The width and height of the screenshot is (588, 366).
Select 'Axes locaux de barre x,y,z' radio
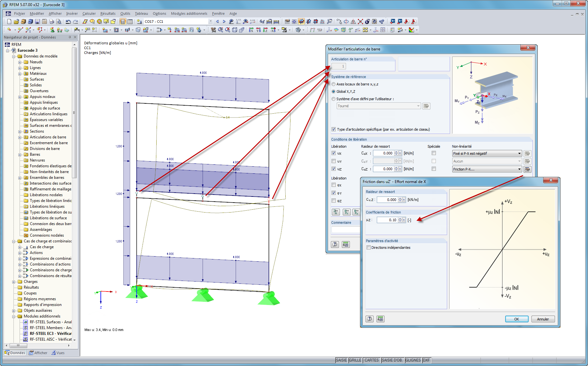pos(333,84)
